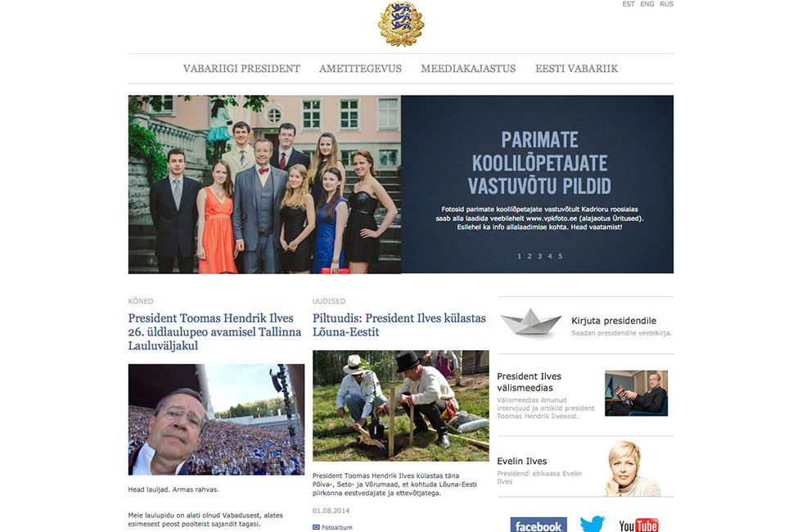
Task: Open the VABARIIGI PRESIDENT menu
Action: [241, 69]
